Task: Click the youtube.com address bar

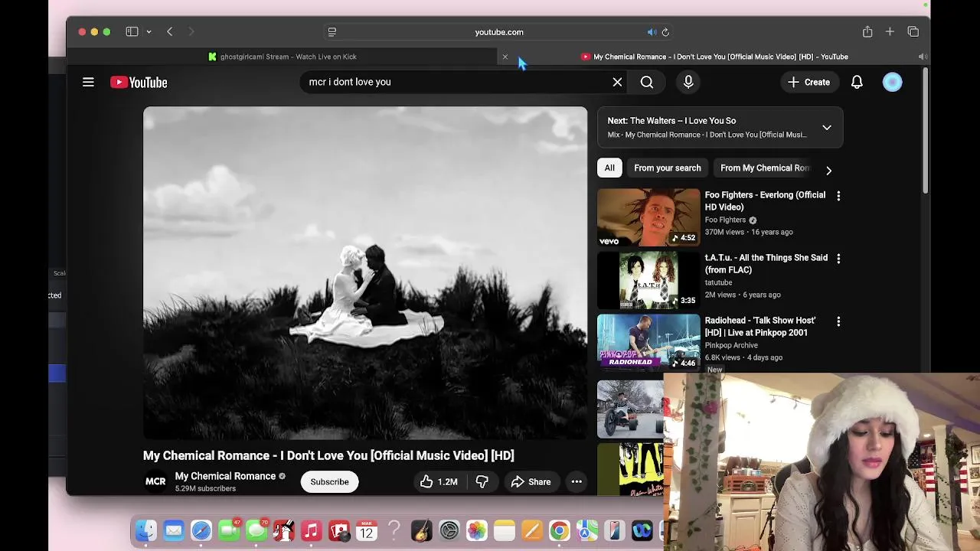Action: click(498, 32)
